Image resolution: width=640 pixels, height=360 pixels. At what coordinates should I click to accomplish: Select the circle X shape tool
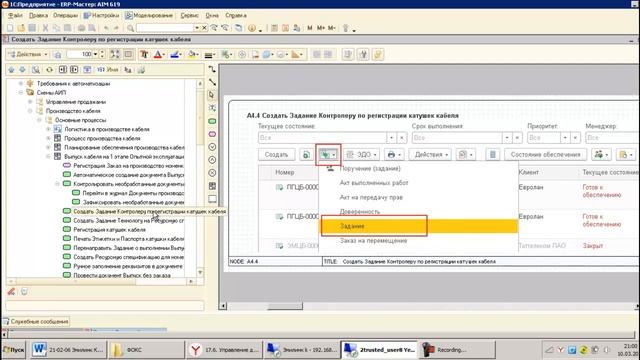212,173
